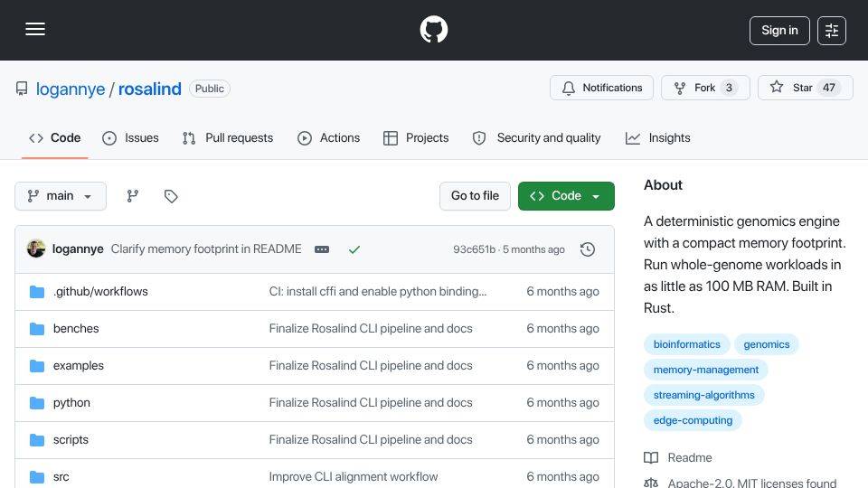
Task: Switch to the Security and quality tab
Action: coord(536,137)
